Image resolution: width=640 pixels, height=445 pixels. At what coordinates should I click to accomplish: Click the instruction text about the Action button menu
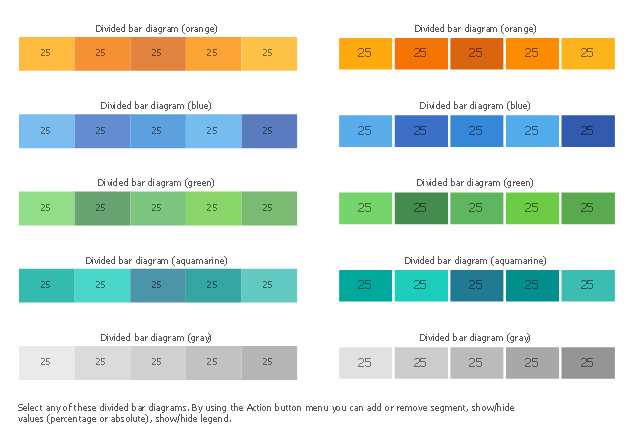pyautogui.click(x=269, y=413)
